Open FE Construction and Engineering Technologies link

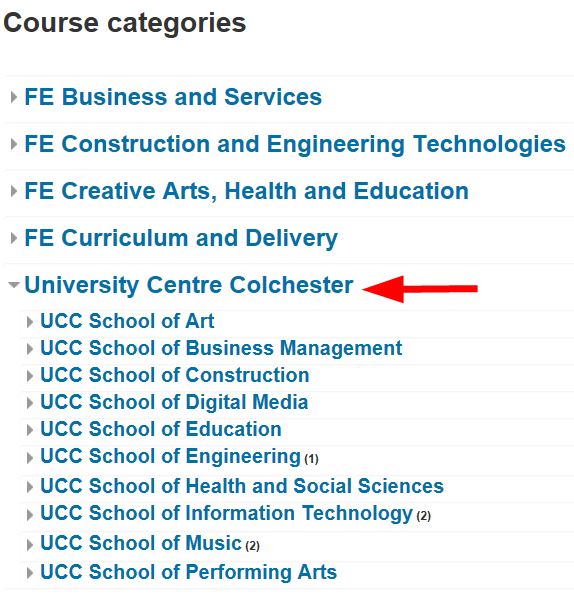point(295,144)
